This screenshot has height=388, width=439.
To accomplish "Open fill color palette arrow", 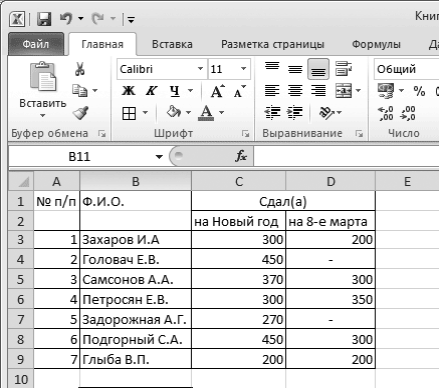I will click(x=188, y=113).
